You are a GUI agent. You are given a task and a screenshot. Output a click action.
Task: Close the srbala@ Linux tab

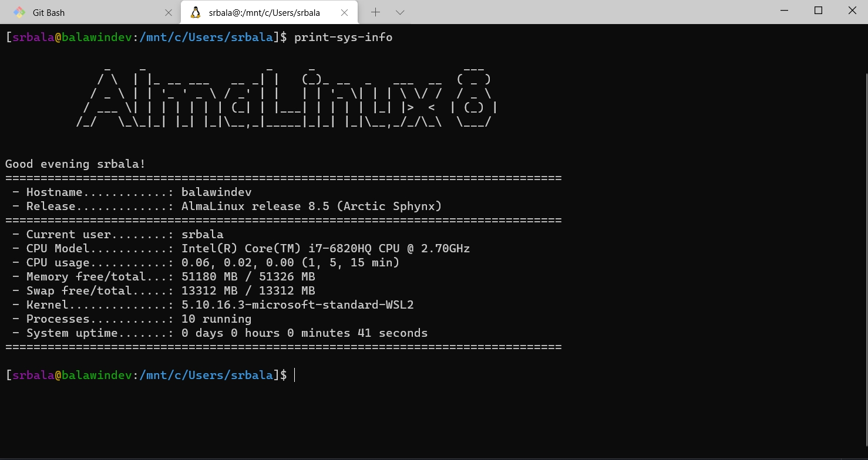click(x=345, y=12)
